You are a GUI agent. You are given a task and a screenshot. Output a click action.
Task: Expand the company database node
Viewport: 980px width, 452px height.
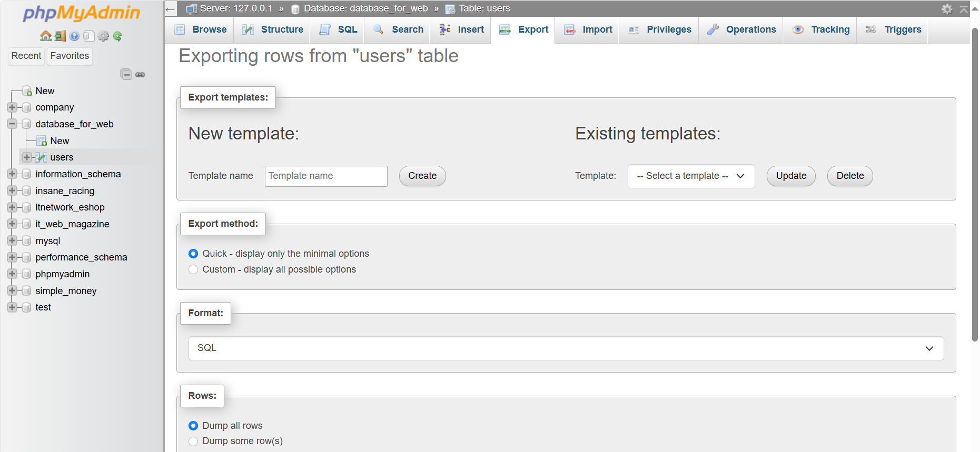[x=12, y=107]
